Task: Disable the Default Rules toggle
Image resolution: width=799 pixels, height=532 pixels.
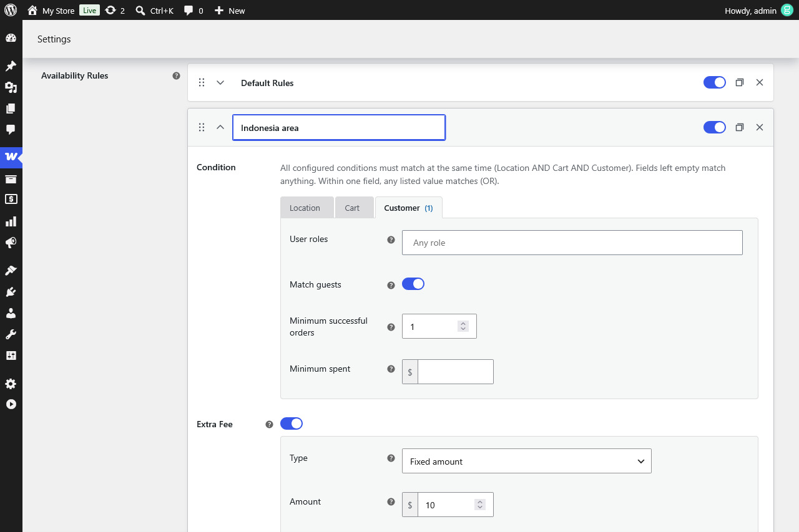Action: click(715, 82)
